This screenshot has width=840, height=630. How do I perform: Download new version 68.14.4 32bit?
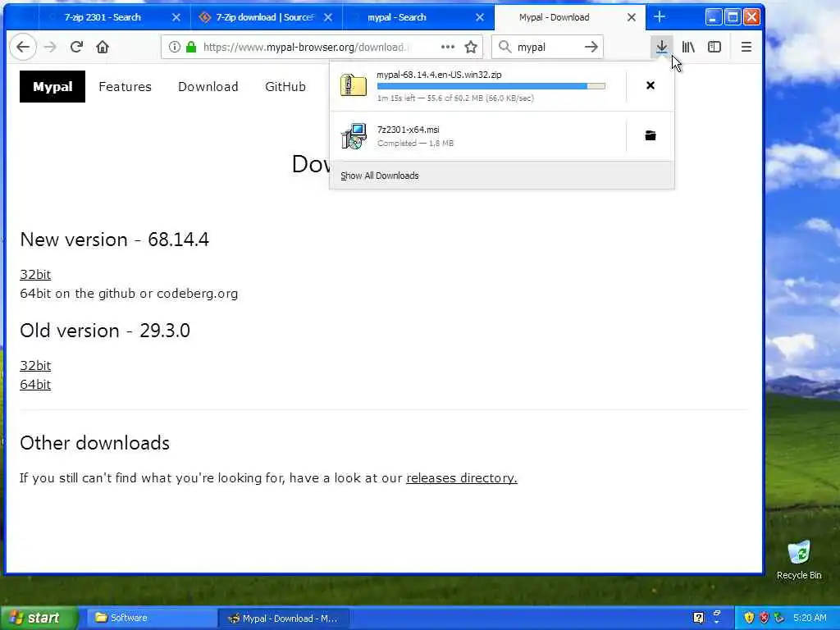coord(35,275)
